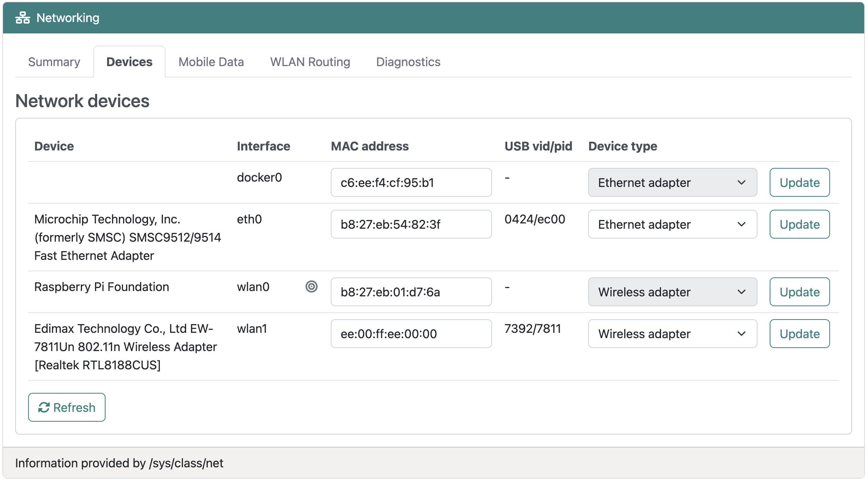Click Update for the docker0 interface
This screenshot has height=481, width=868.
click(x=800, y=182)
